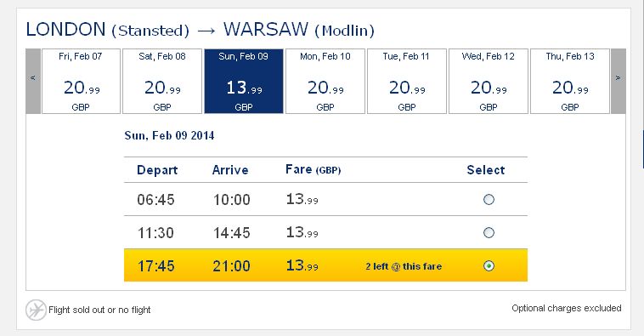The image size is (644, 336).
Task: Show earlier dates with left arrow
Action: pos(33,81)
